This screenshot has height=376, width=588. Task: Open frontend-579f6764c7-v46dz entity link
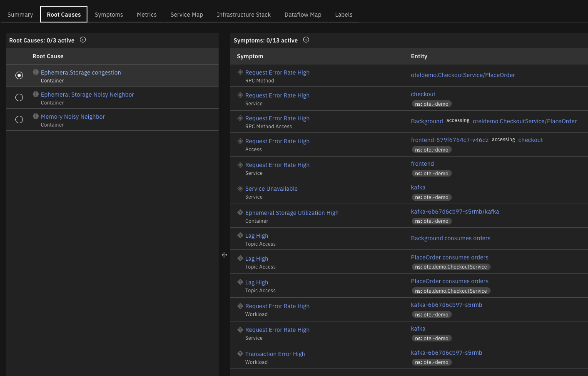[450, 140]
